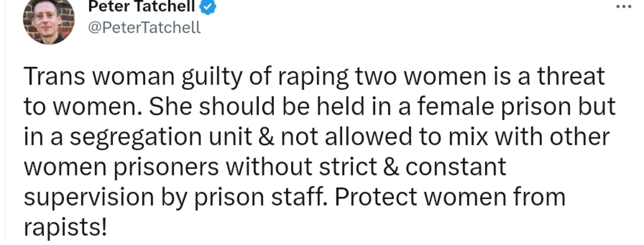Select the verified checkmark next to Peter Tatchell
This screenshot has height=245, width=644.
click(x=207, y=7)
